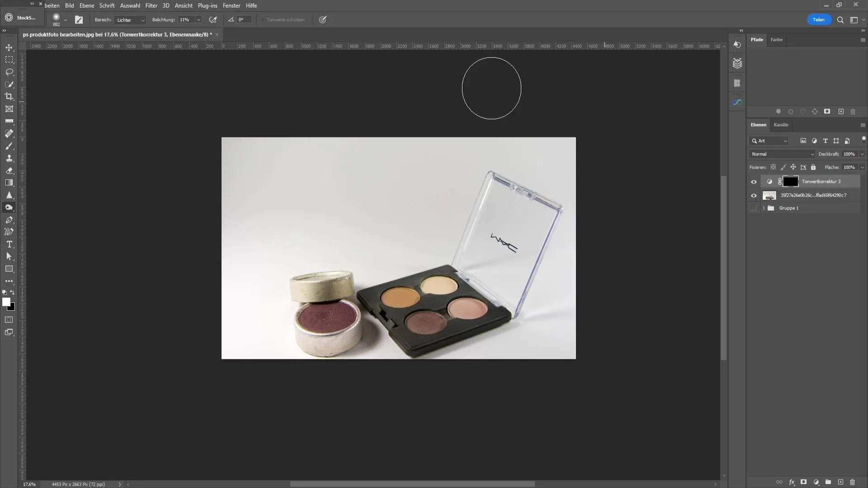Toggle airbrush mode in options bar
868x488 pixels.
(x=213, y=20)
